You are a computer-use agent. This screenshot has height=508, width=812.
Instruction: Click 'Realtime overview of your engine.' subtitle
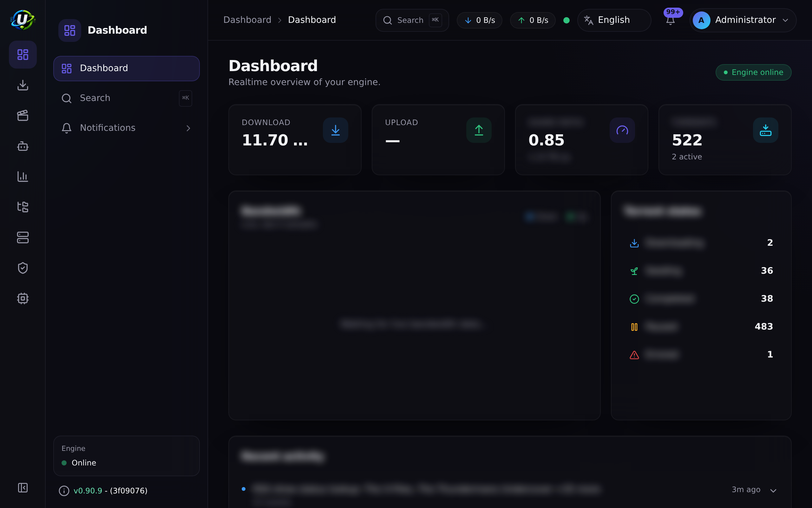(304, 82)
